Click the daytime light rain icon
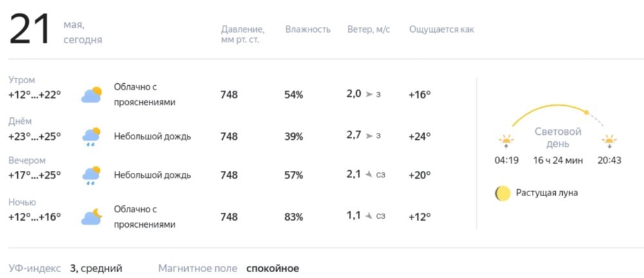 (x=91, y=137)
